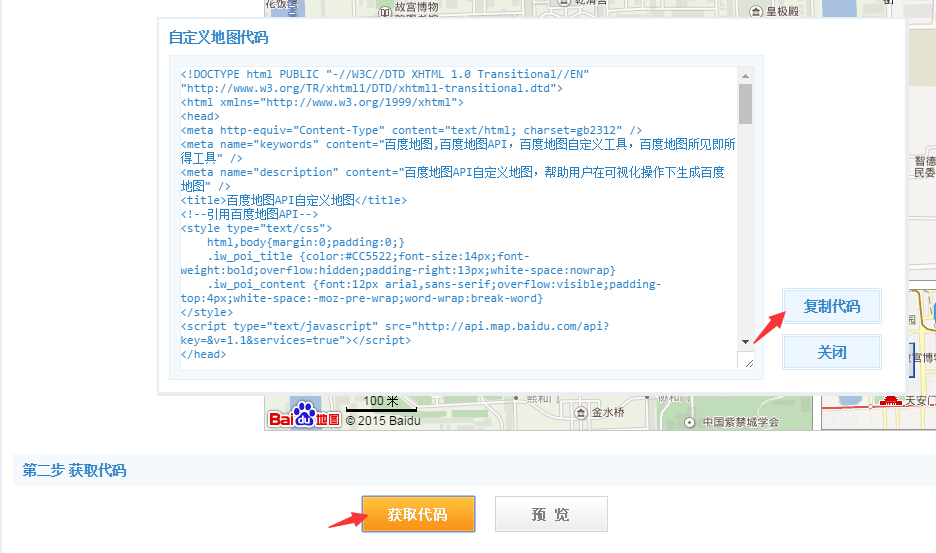Click the .iw_poi_content CSS rule line
This screenshot has height=553, width=936.
click(x=434, y=284)
